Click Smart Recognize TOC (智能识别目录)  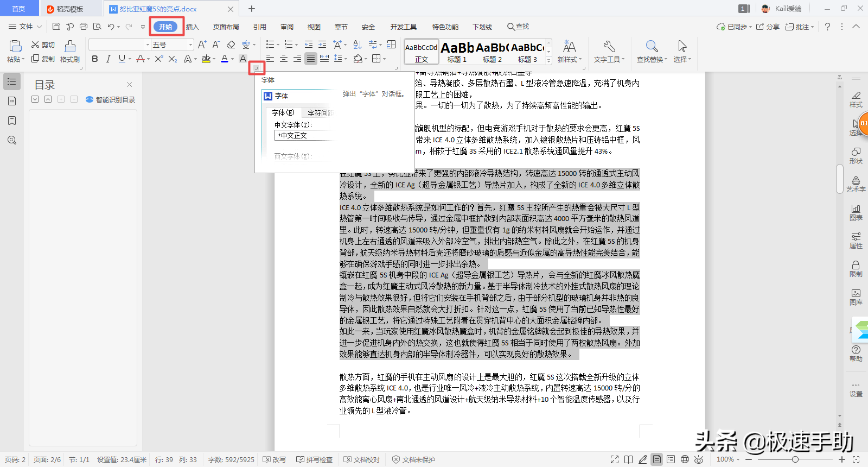point(111,99)
